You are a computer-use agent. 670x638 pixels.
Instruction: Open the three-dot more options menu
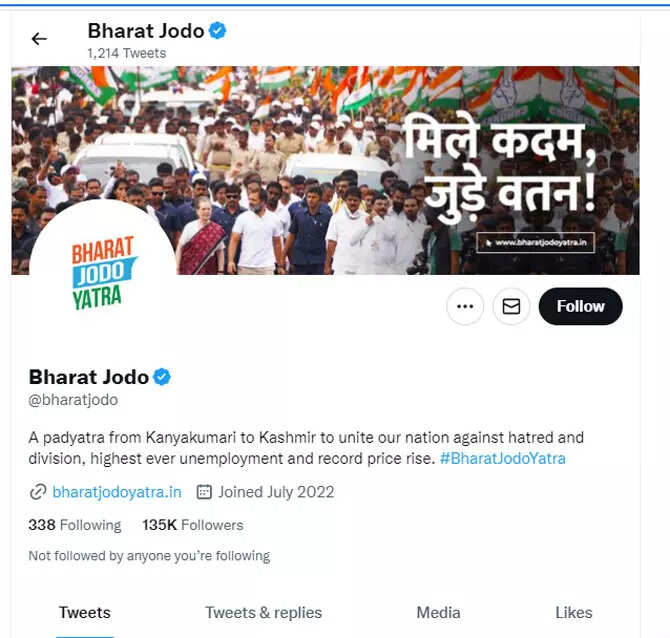click(x=465, y=306)
